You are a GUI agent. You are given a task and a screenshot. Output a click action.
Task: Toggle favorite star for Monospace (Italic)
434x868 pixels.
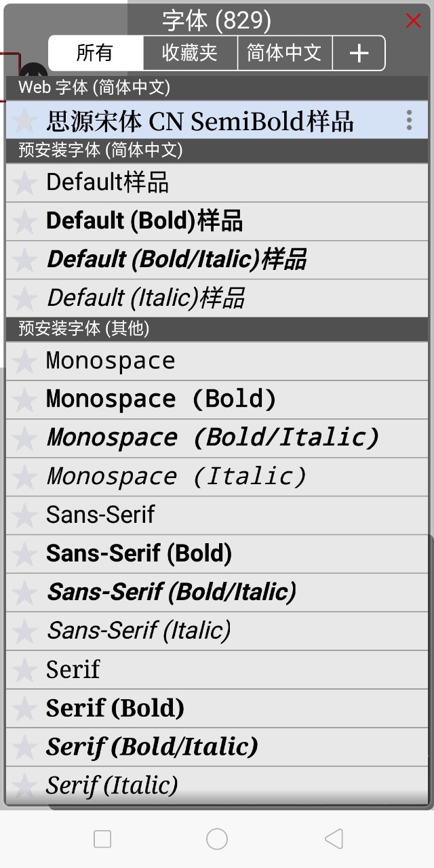[x=24, y=477]
